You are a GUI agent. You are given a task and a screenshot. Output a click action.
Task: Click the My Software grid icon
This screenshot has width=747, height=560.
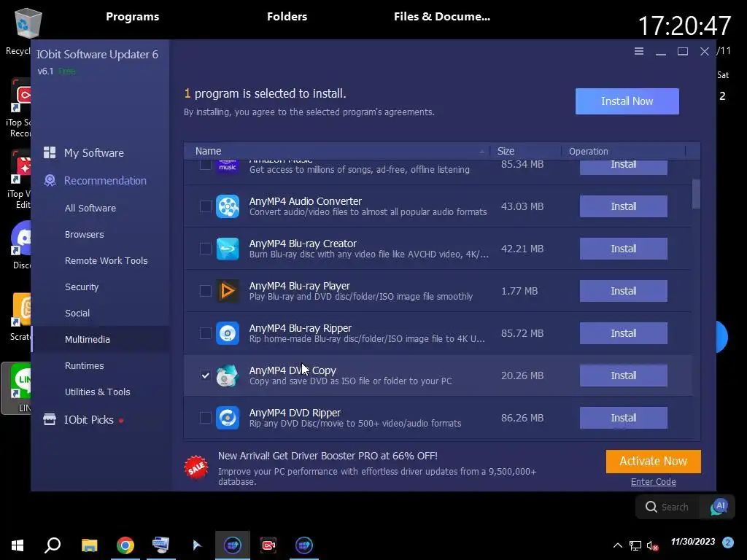(x=50, y=152)
